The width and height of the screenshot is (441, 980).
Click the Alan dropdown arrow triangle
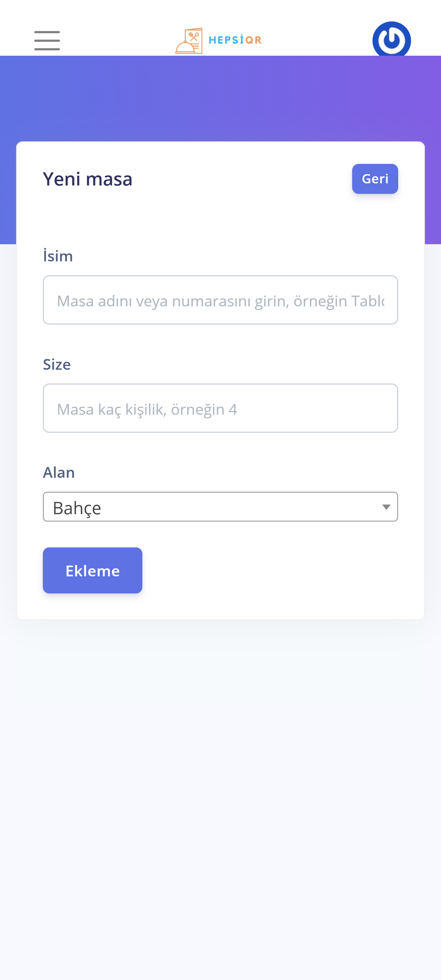(x=386, y=507)
